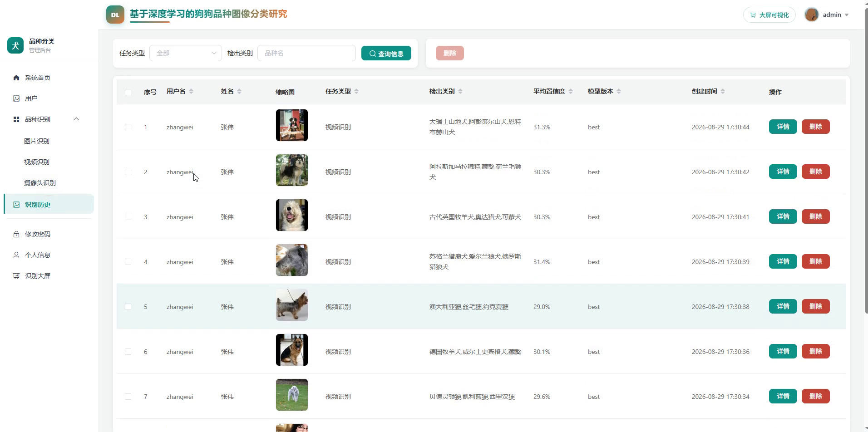Sort by 姓名 column arrows
Viewport: 868px width, 432px height.
tap(239, 91)
